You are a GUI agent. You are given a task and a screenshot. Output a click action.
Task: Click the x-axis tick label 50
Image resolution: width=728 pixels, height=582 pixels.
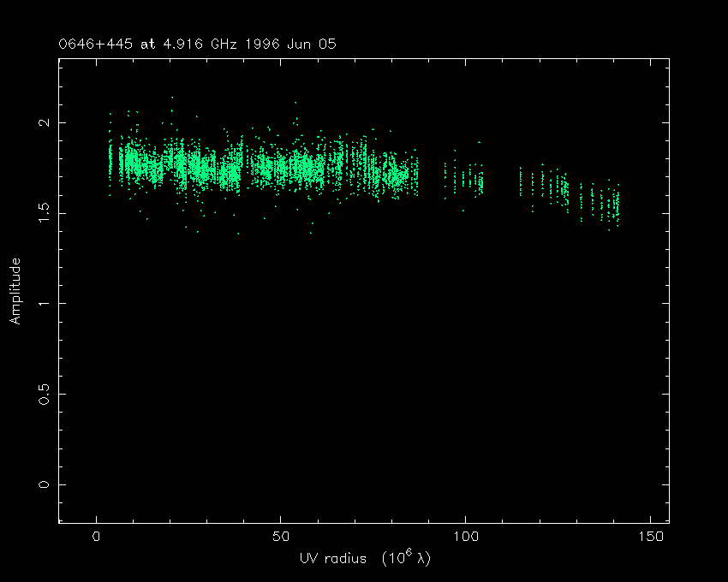pos(281,537)
